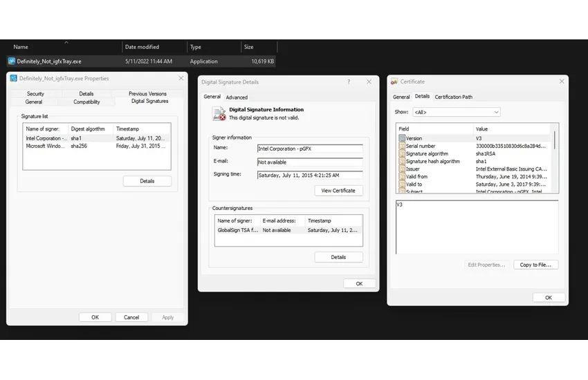
Task: Click the sha1RSA value
Action: click(x=485, y=153)
